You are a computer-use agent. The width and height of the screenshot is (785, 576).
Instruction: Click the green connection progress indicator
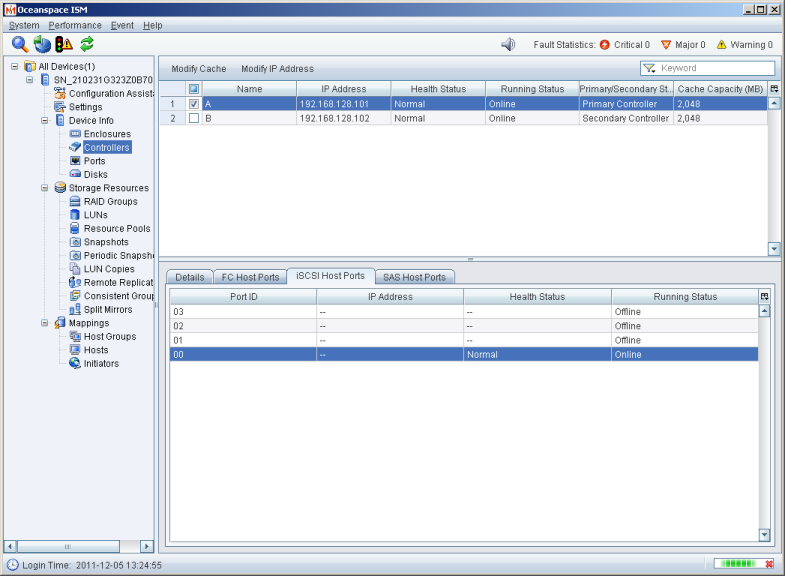click(x=738, y=564)
